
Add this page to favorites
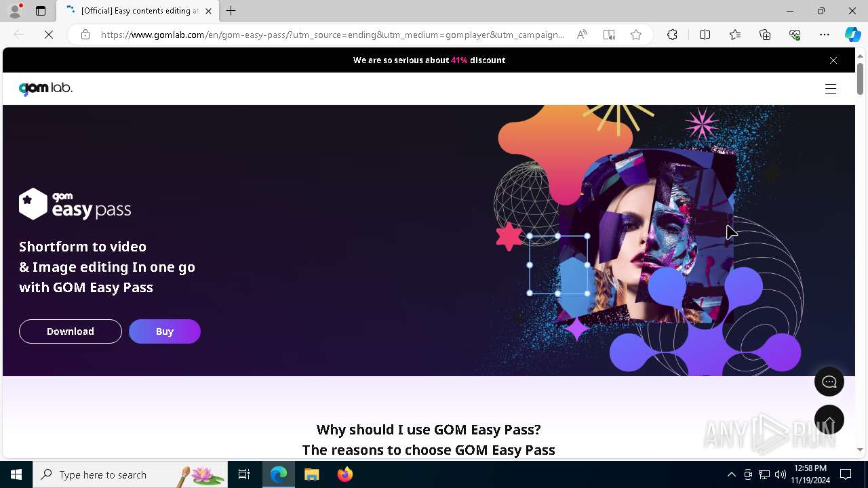636,35
